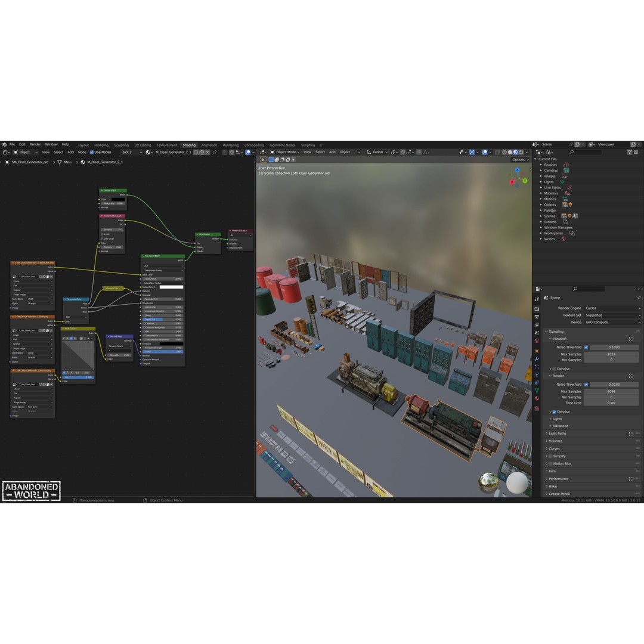This screenshot has height=644, width=644.
Task: Open the File menu
Action: tap(12, 144)
